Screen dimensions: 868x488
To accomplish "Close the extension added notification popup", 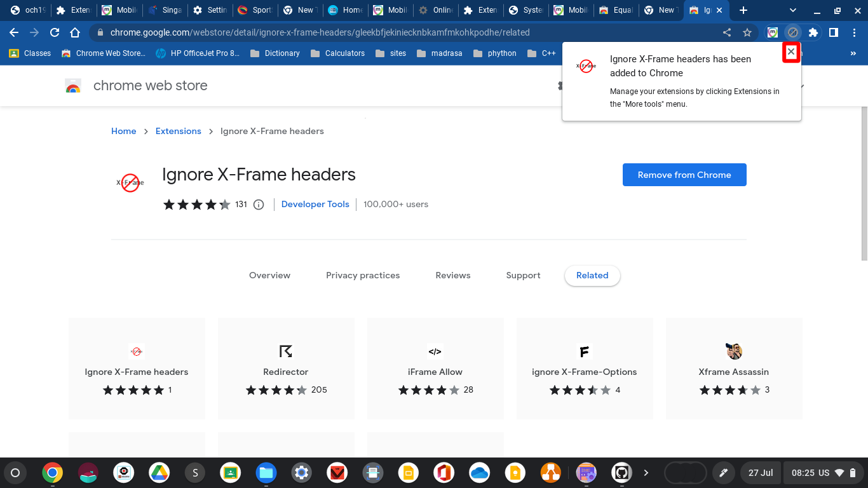I will pyautogui.click(x=791, y=52).
